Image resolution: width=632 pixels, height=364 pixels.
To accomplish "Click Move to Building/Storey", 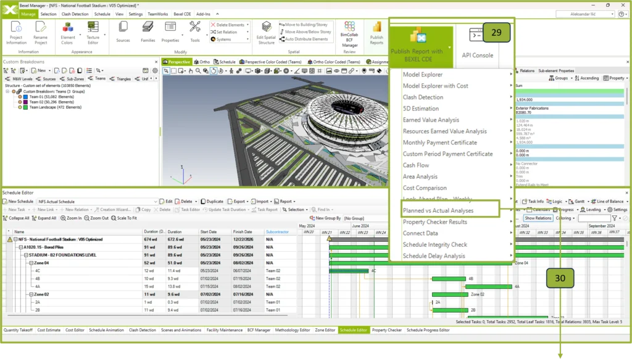I will click(x=303, y=25).
